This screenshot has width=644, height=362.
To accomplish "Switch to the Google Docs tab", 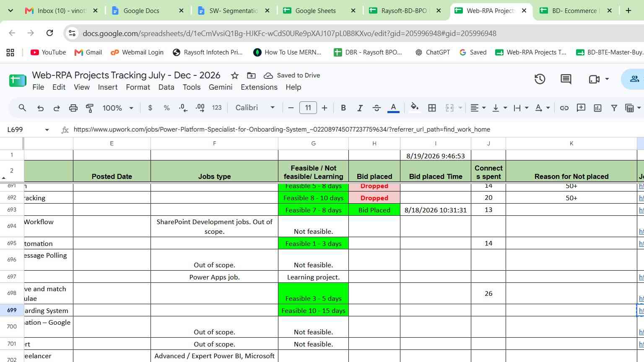I will pos(147,10).
